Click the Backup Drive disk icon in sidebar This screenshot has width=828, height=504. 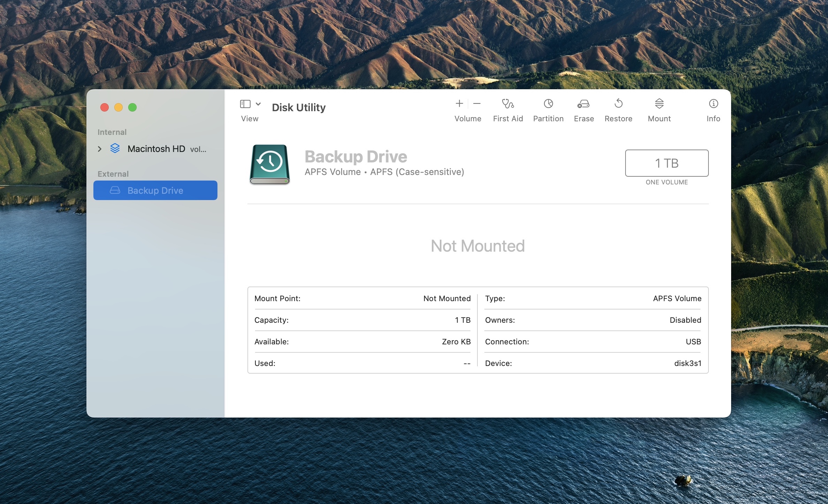pyautogui.click(x=115, y=190)
